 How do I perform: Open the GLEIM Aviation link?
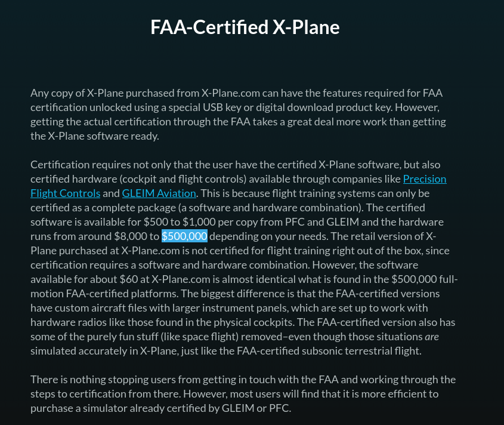pyautogui.click(x=159, y=193)
